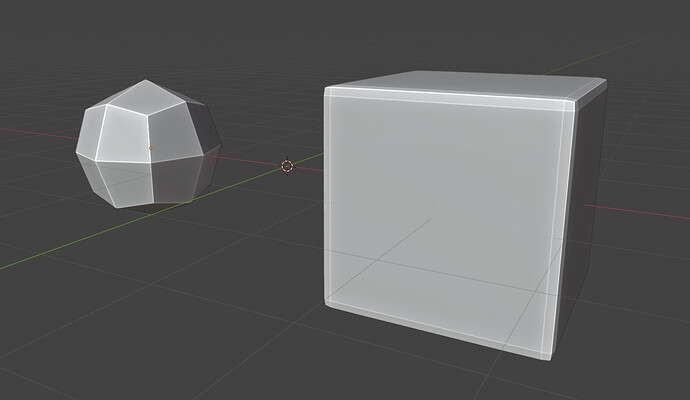Select the top face of the faceted sphere
The image size is (690, 400).
[x=147, y=97]
